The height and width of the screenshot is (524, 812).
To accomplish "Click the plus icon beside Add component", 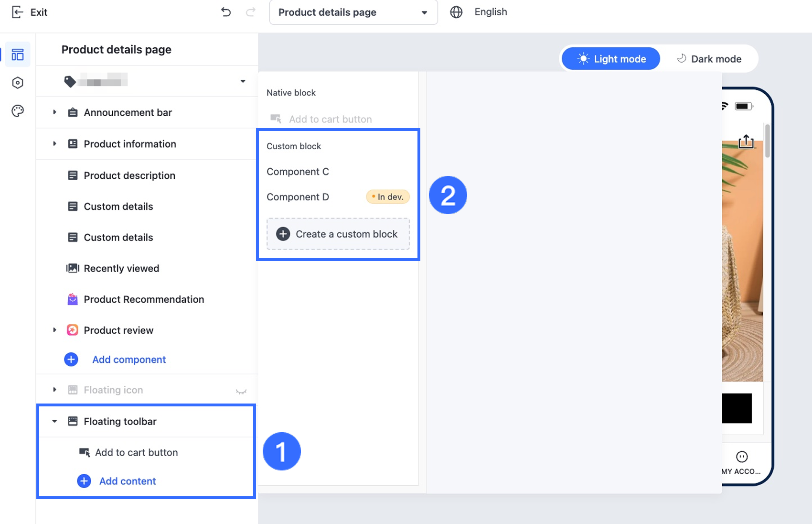I will pos(71,360).
